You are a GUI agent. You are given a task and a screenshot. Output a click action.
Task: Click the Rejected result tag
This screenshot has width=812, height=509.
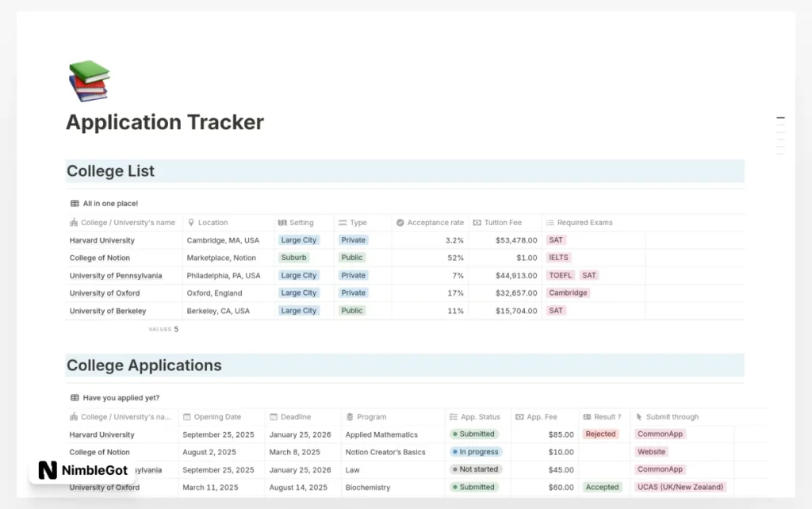point(601,434)
